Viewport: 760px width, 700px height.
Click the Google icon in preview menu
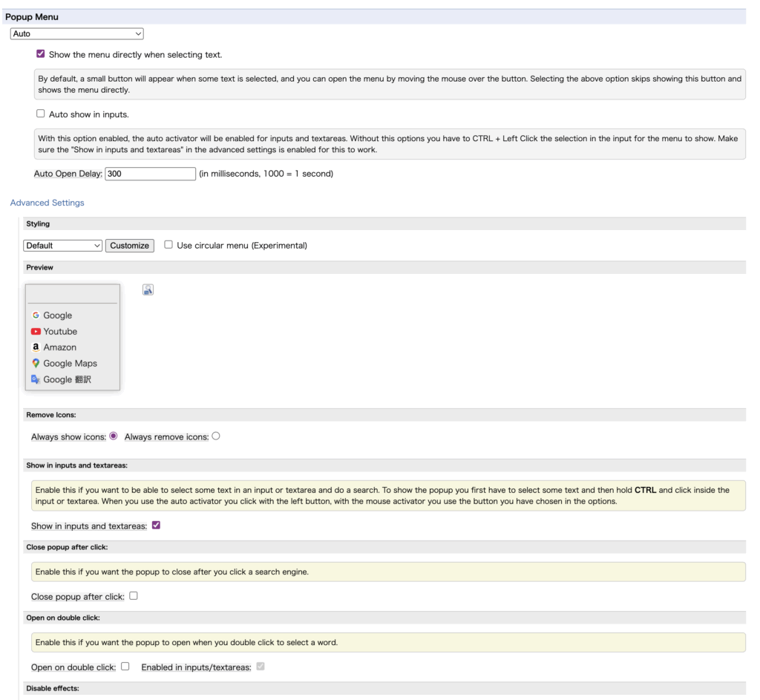click(36, 315)
